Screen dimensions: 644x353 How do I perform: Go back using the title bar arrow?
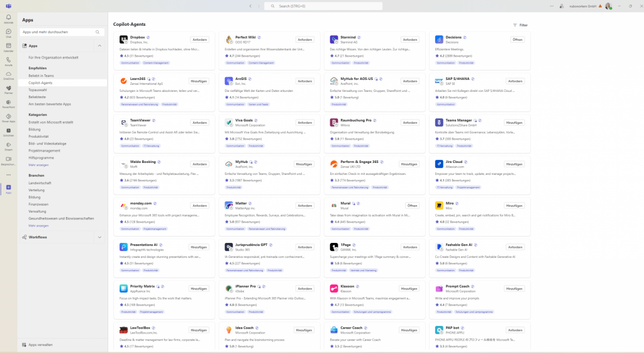(x=250, y=6)
